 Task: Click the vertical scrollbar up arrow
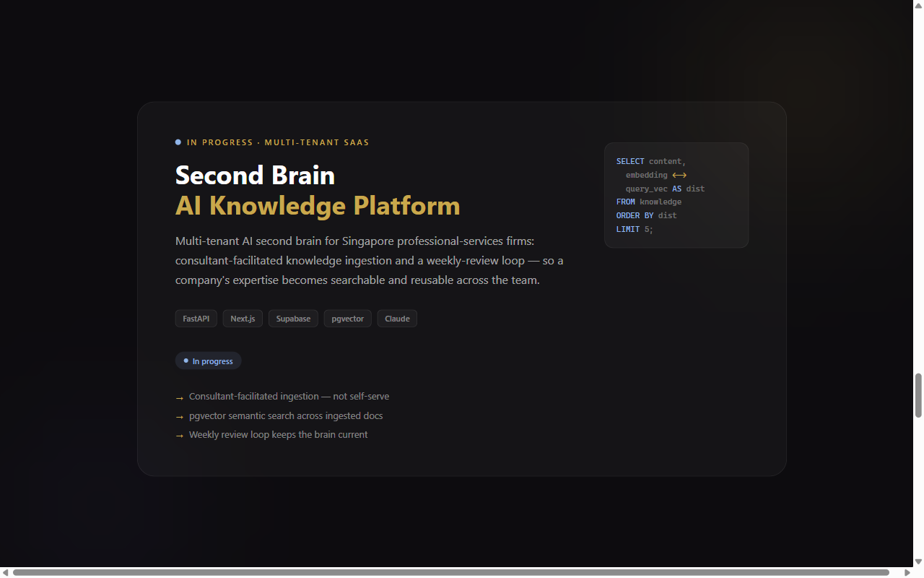click(x=918, y=5)
